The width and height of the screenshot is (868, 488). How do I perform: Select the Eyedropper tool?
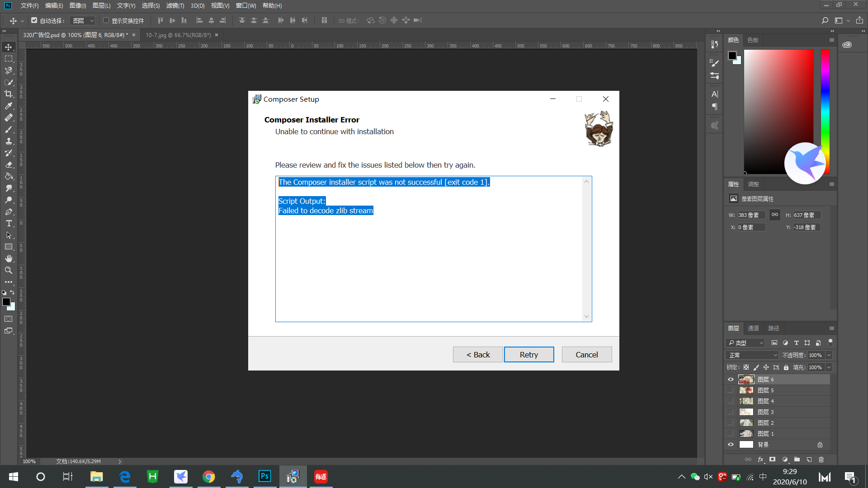(9, 106)
